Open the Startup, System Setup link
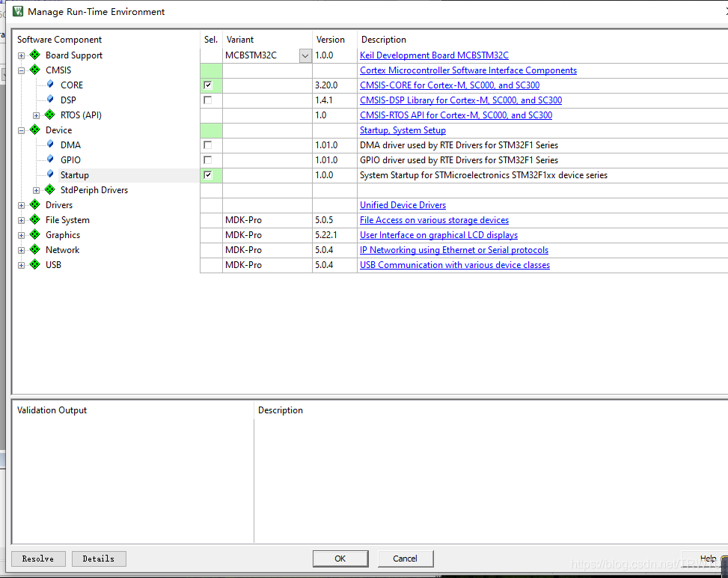 click(403, 130)
